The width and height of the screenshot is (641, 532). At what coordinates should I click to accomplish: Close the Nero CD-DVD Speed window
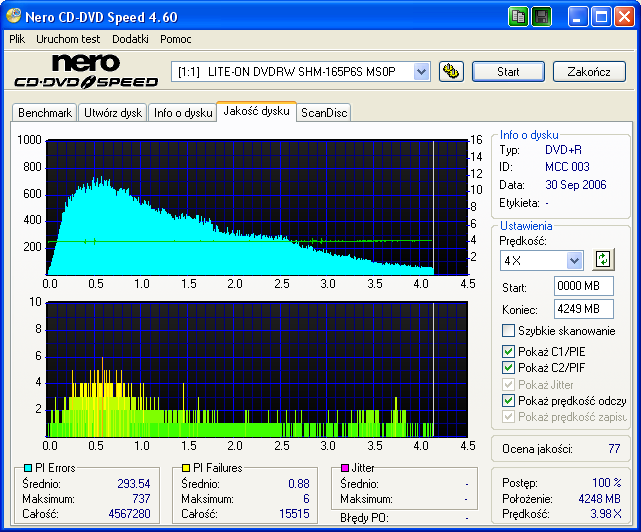[x=624, y=17]
